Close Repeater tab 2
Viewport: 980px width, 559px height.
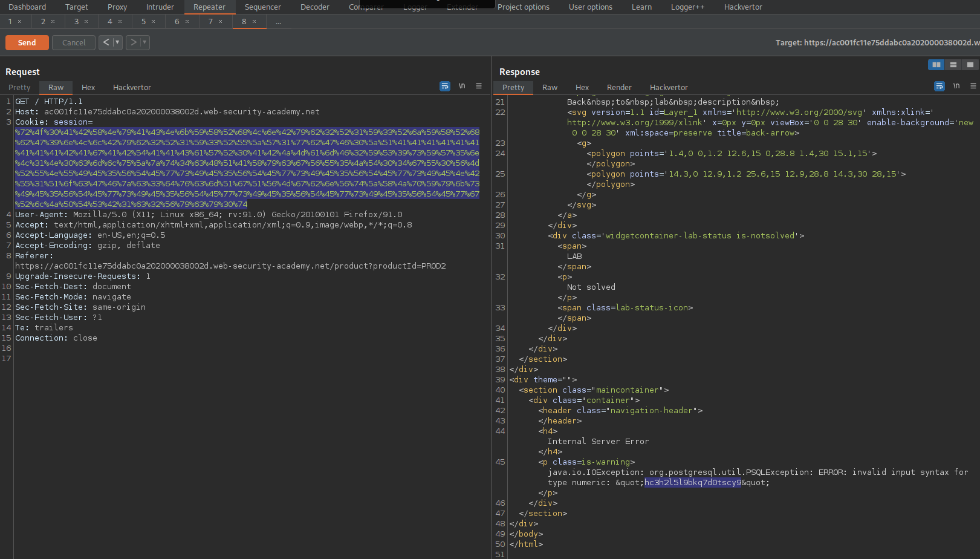click(x=53, y=22)
